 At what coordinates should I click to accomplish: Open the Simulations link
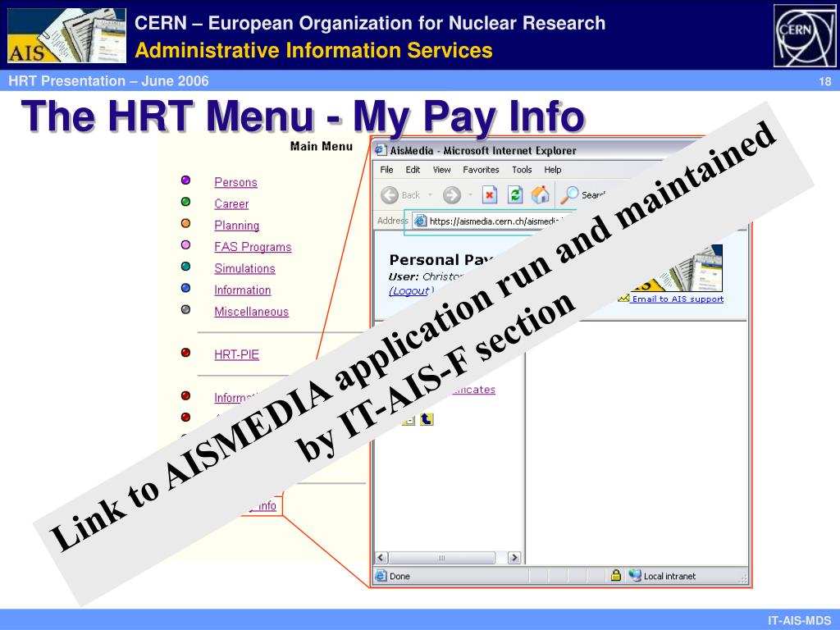tap(244, 268)
